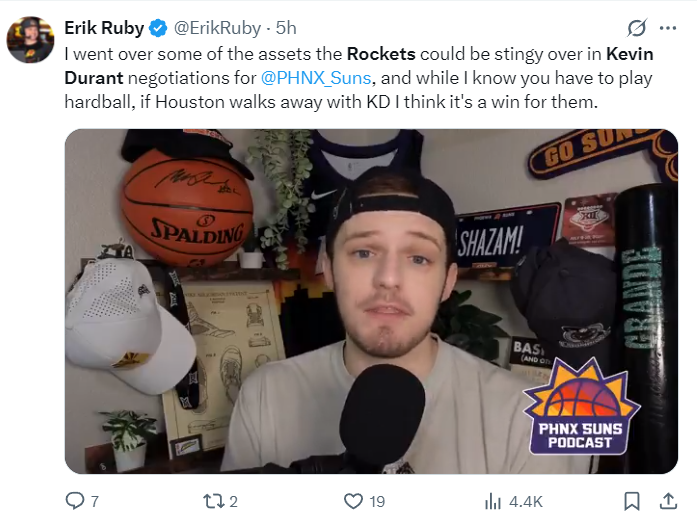
Task: Bookmark this post
Action: pyautogui.click(x=632, y=502)
